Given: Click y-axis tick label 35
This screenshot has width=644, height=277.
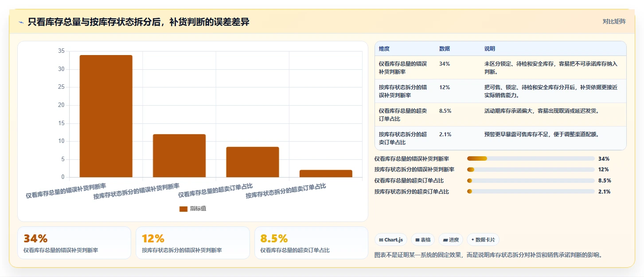Looking at the screenshot, I should click(61, 51).
